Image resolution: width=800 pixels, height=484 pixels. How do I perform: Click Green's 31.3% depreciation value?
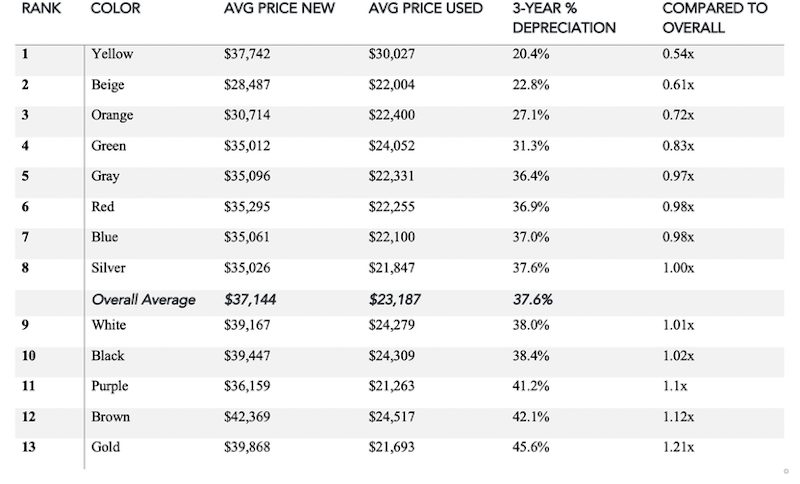point(527,146)
